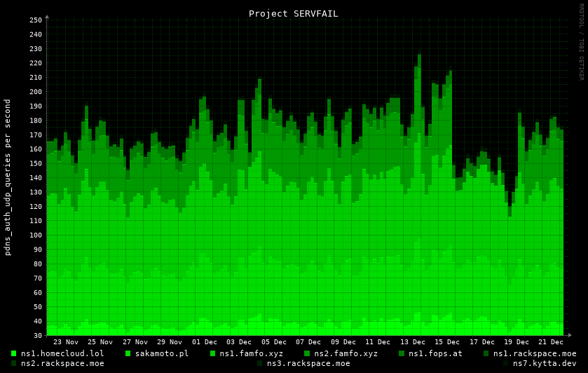The width and height of the screenshot is (588, 373).
Task: Click the 21 Dec date label
Action: pyautogui.click(x=551, y=342)
